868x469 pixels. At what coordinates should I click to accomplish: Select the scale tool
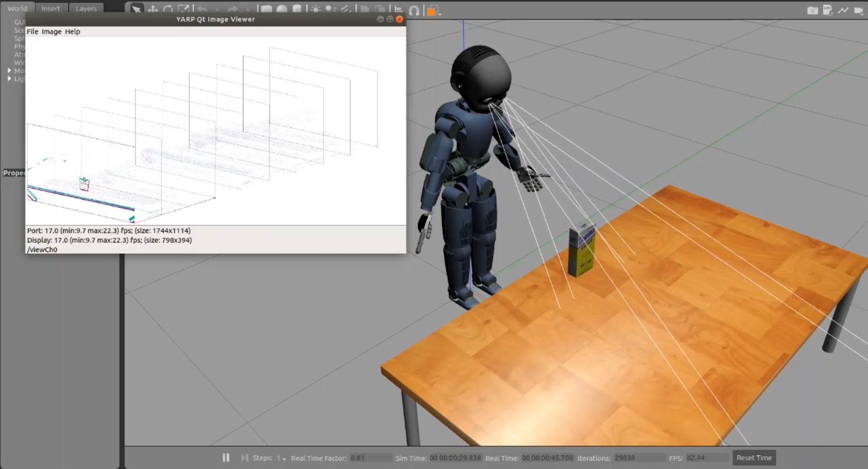click(184, 9)
